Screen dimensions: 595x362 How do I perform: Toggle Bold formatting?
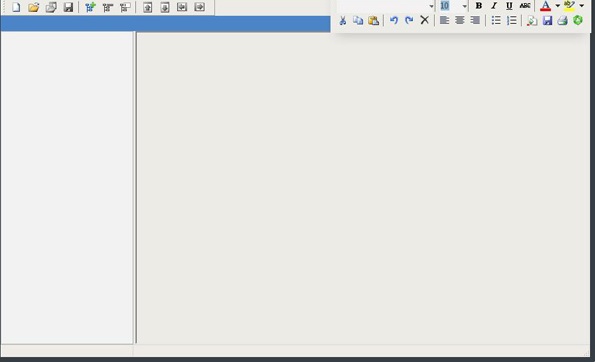point(479,6)
